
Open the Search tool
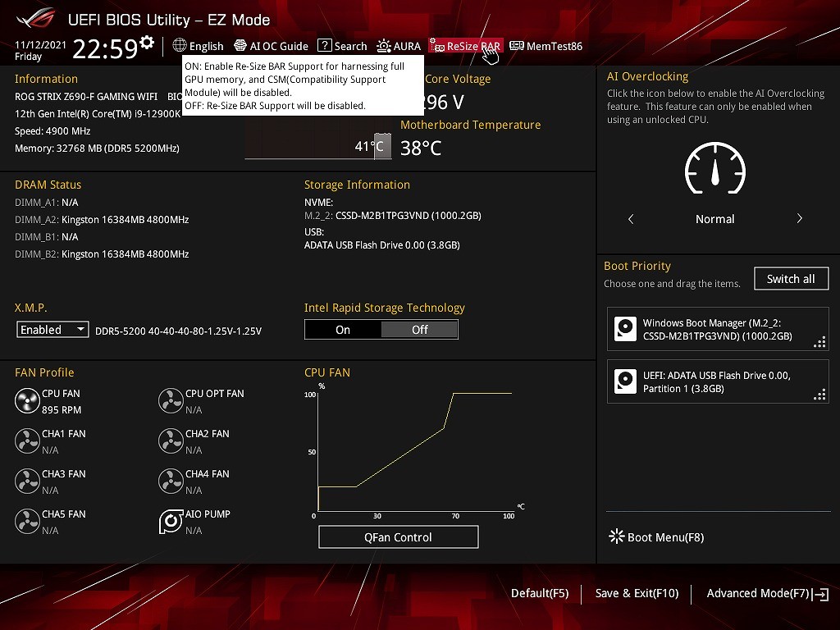(x=342, y=46)
